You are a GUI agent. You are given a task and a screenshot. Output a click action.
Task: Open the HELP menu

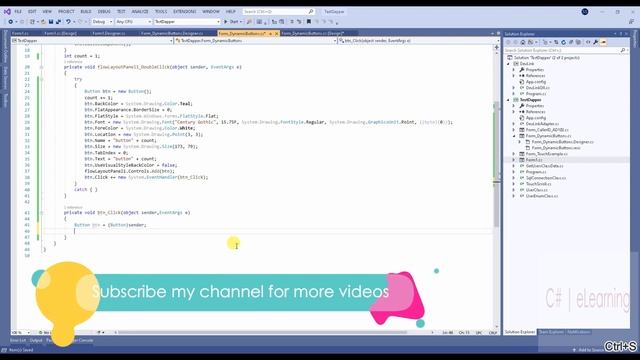pos(231,11)
